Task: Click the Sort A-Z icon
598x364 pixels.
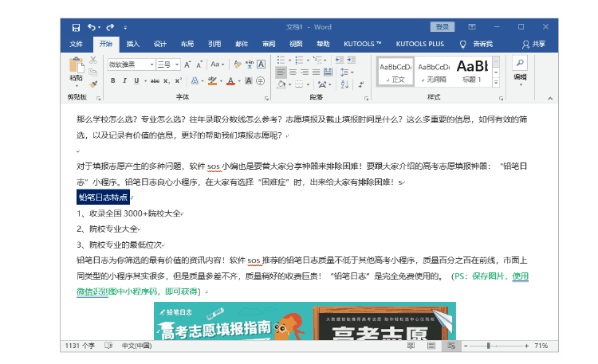Action: coord(344,84)
